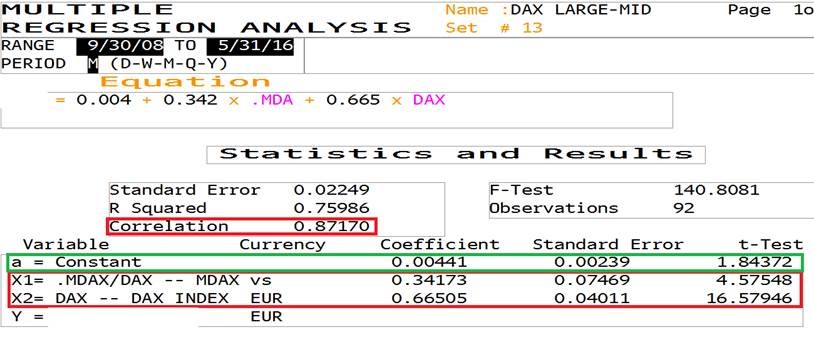814x362 pixels.
Task: Click the start date field 9/30/08
Action: [120, 46]
